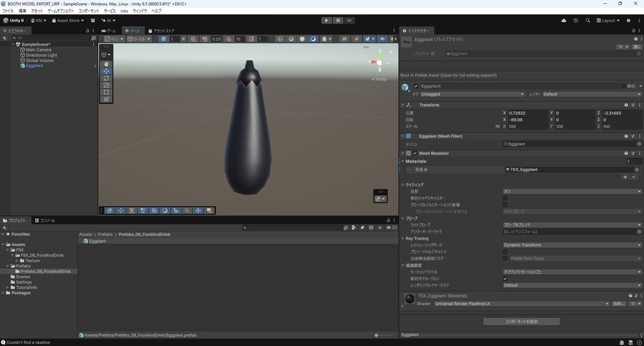Disable the Mesh Renderer component checkbox
Image resolution: width=644 pixels, height=346 pixels.
(415, 153)
